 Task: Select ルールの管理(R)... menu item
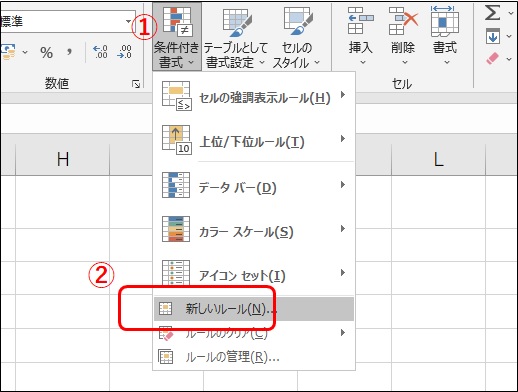[x=254, y=357]
